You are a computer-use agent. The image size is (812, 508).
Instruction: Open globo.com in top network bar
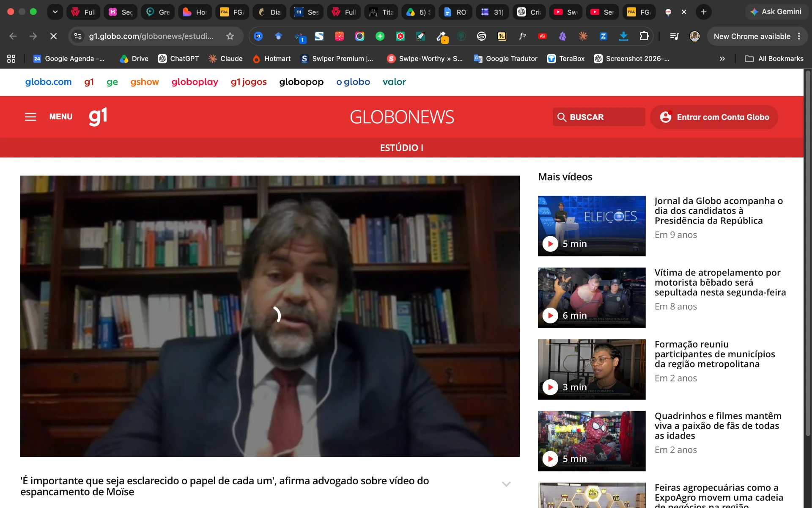48,82
